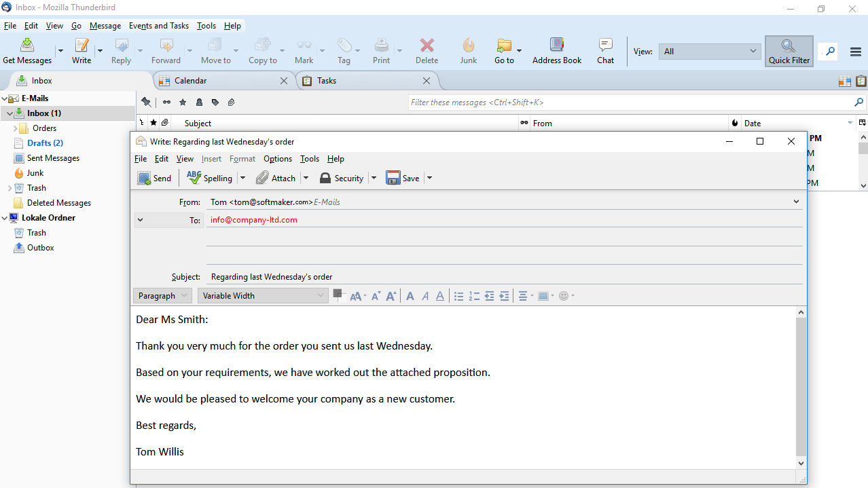Click the indent icon
868x488 pixels.
pos(504,296)
